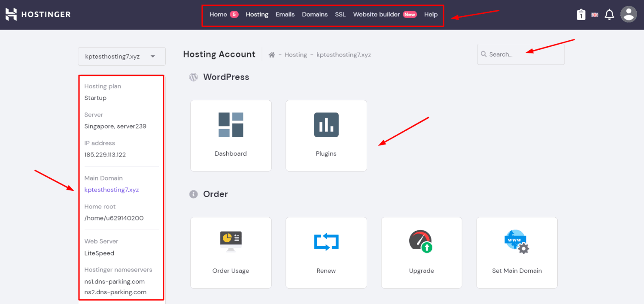
Task: Click the Search input field
Action: (x=524, y=54)
